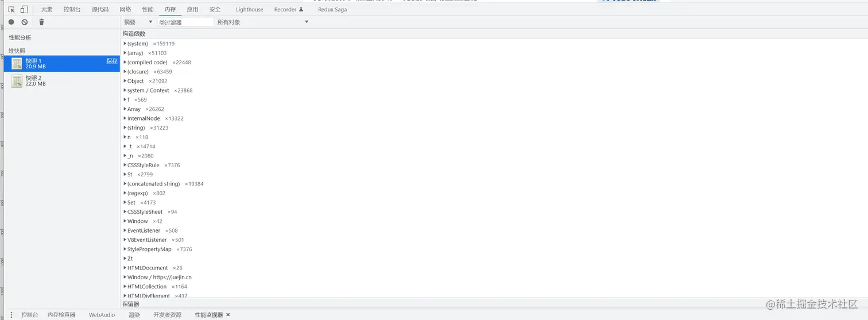Select the Zt row text
Viewport: 868px width, 320px height.
tap(130, 259)
